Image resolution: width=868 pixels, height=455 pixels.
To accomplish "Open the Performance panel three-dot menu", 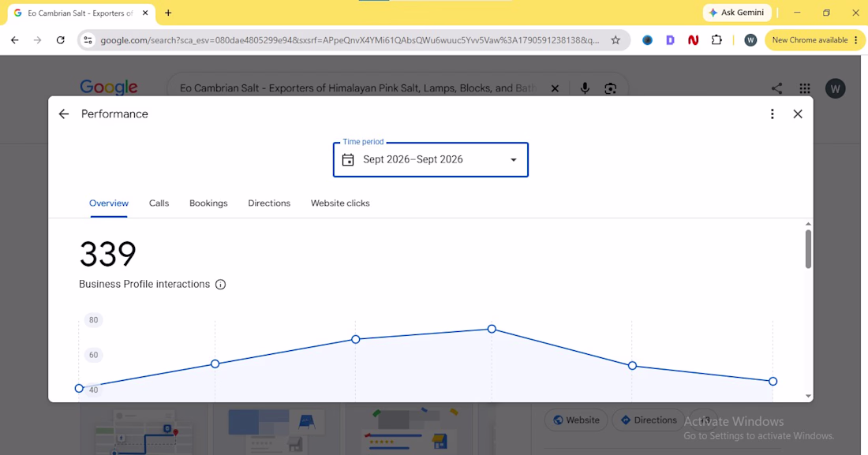I will click(x=773, y=114).
